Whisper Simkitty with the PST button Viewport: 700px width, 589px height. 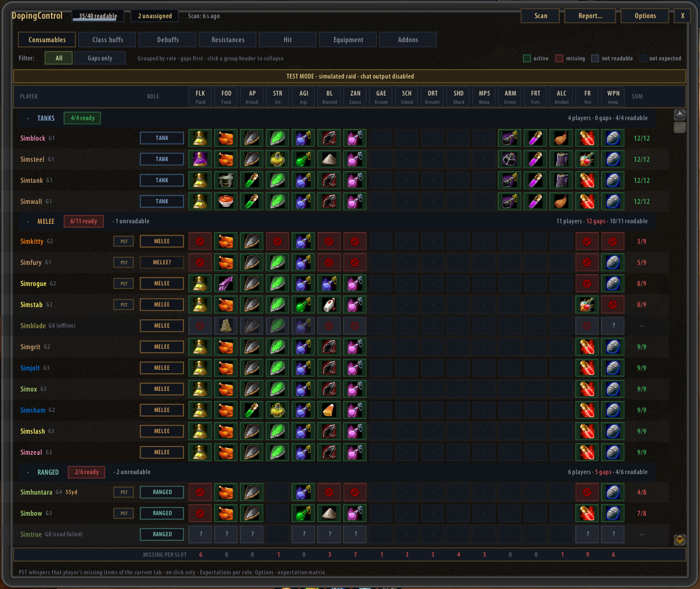click(124, 241)
